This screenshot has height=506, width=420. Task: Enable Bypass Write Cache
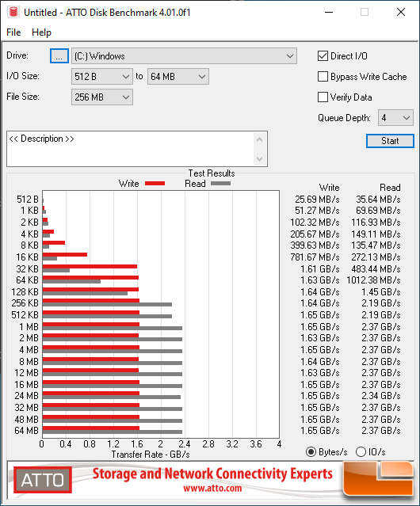tap(323, 77)
